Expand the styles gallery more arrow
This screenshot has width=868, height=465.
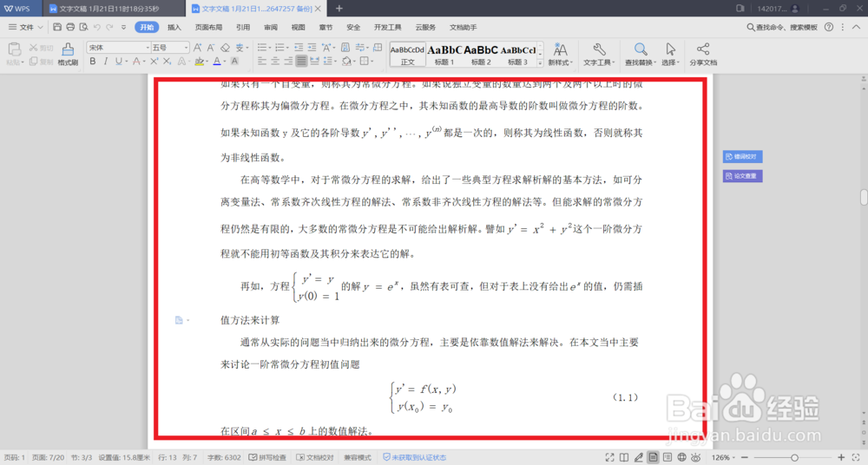click(x=540, y=63)
